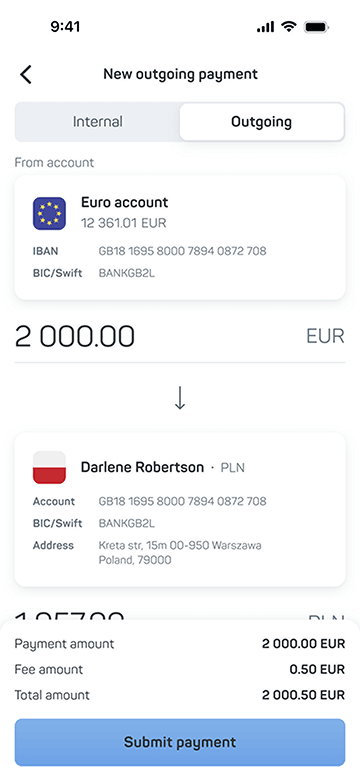This screenshot has height=781, width=360.
Task: Tap the back arrow icon
Action: (25, 74)
